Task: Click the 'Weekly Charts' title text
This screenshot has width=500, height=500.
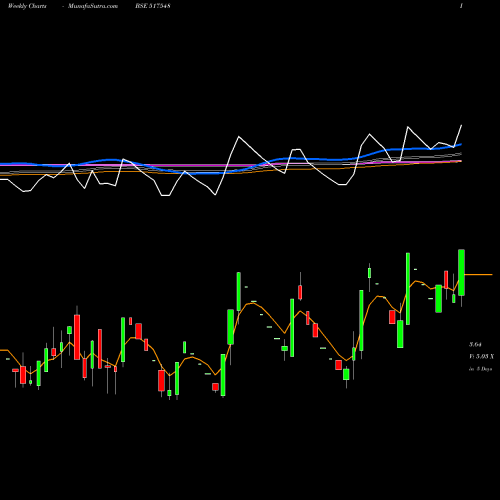Action: coord(27,6)
